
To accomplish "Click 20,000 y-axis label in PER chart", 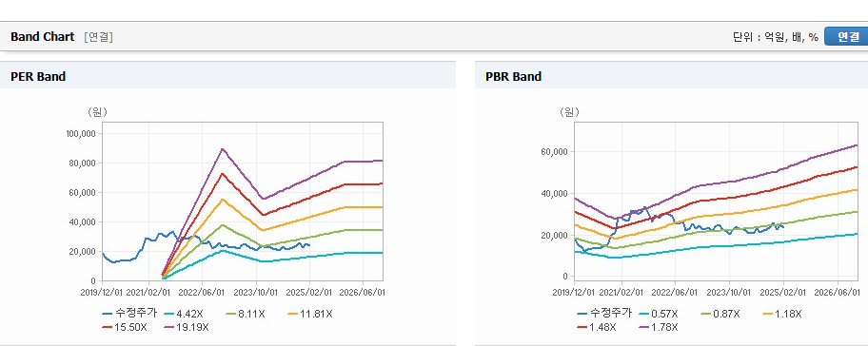I will [x=83, y=252].
